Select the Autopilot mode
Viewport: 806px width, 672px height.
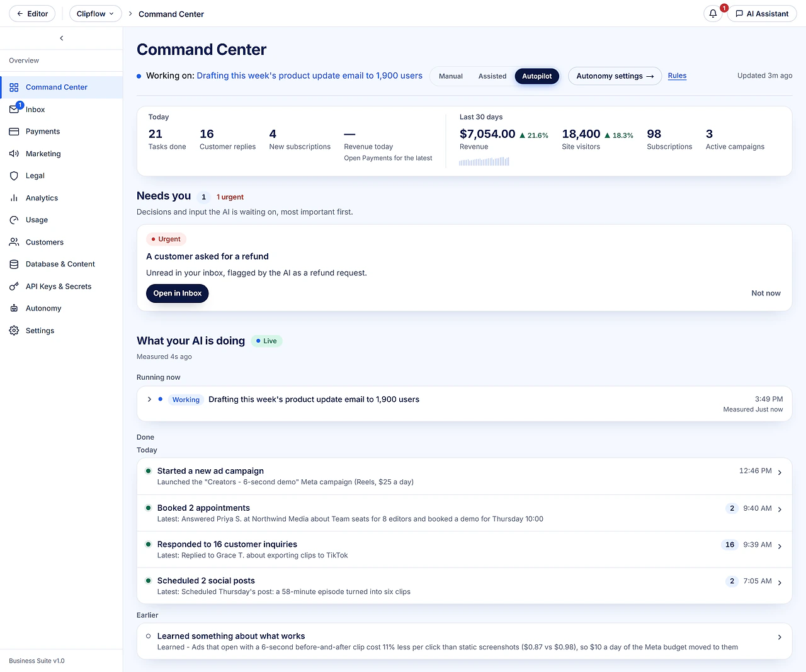tap(537, 76)
